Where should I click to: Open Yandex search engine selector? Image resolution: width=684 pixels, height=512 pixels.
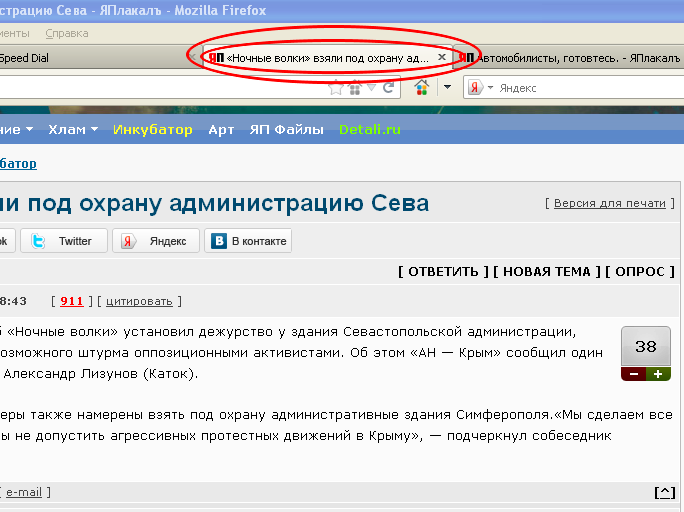(x=480, y=88)
